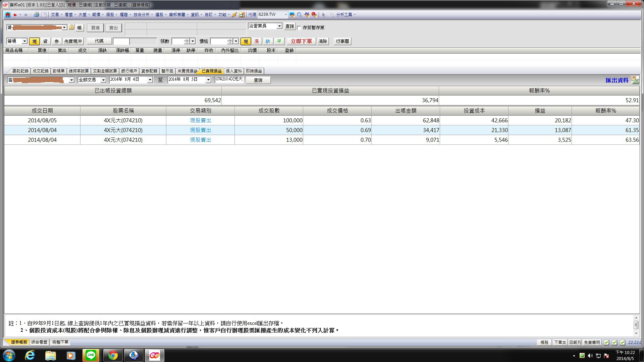Open the 全部交易 transaction type dropdown
The width and height of the screenshot is (644, 362).
point(103,80)
